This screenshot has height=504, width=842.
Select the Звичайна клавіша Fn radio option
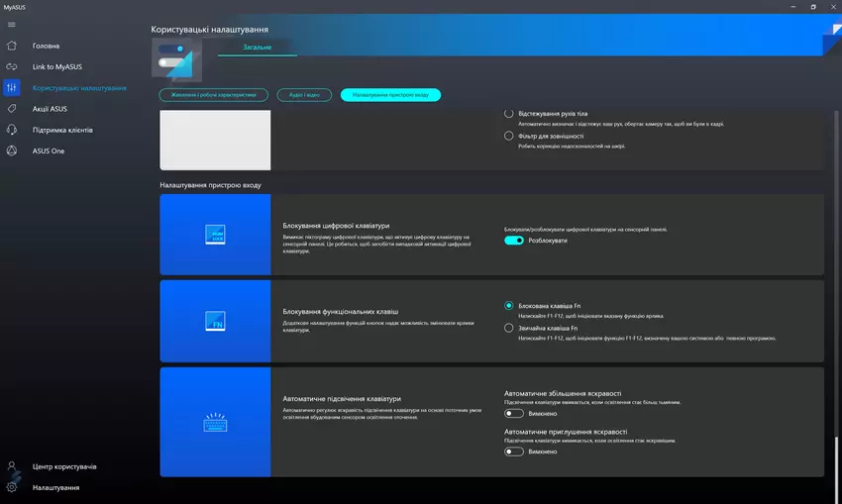[509, 328]
